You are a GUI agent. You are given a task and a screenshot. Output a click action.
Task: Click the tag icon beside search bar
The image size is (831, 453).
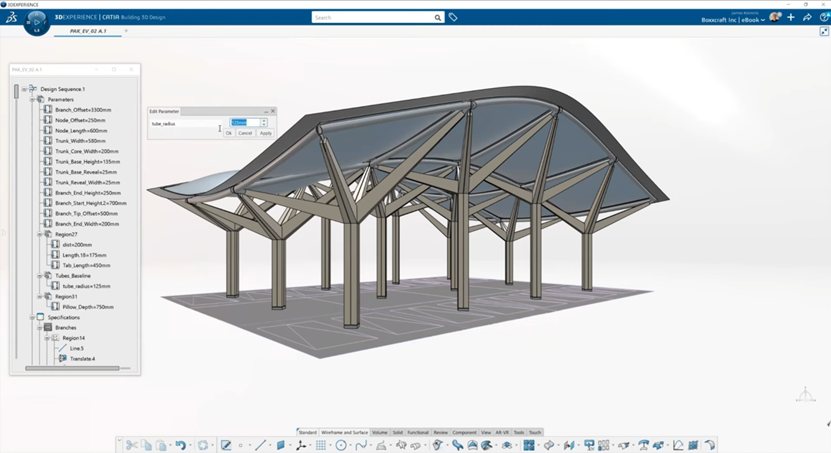click(453, 17)
